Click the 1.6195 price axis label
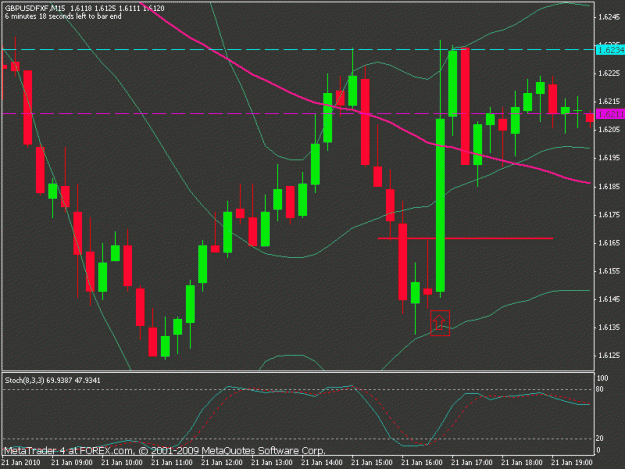 [x=609, y=158]
